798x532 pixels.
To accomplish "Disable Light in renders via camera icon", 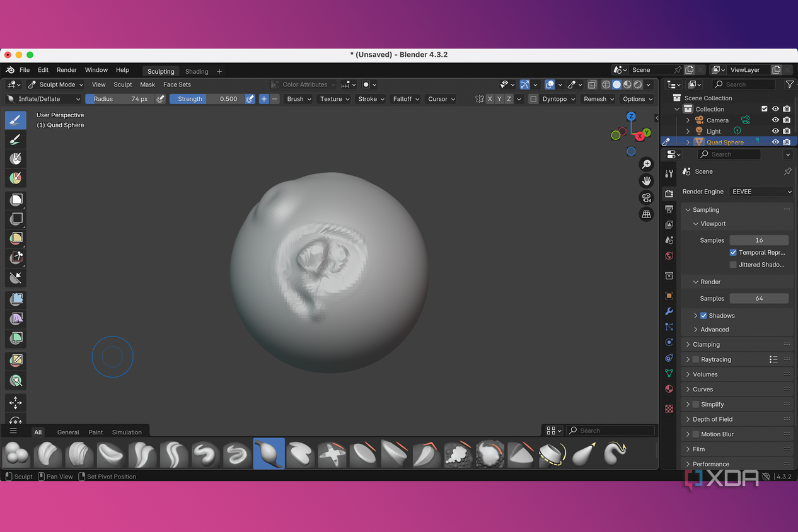I will point(787,131).
